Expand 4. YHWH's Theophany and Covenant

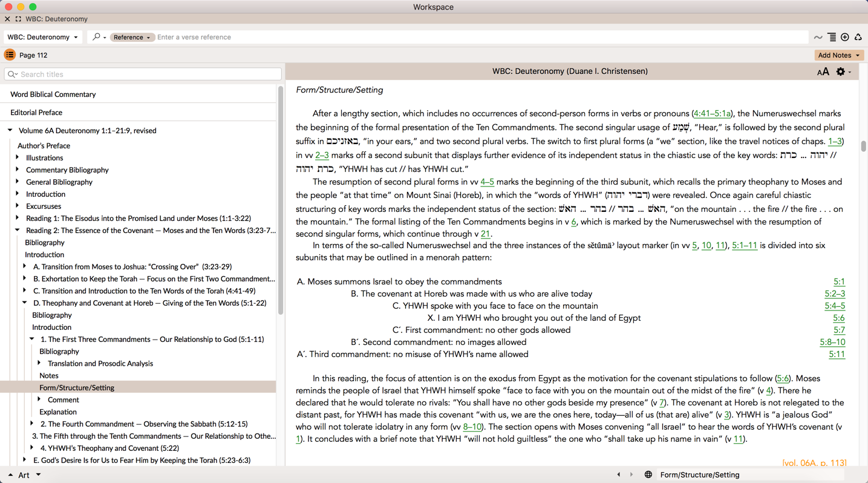[32, 448]
